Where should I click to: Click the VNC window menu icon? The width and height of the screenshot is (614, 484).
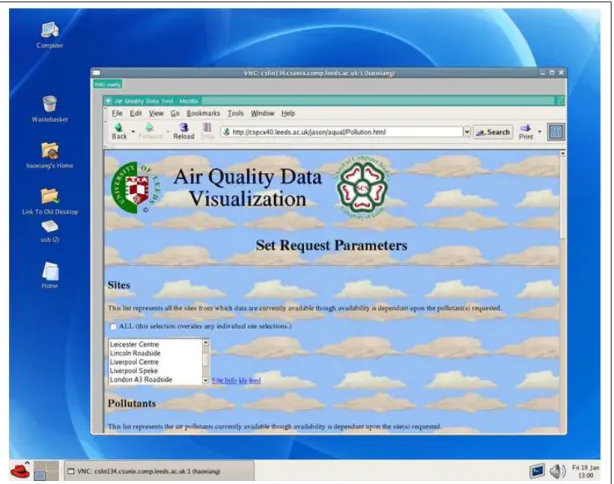click(x=96, y=73)
